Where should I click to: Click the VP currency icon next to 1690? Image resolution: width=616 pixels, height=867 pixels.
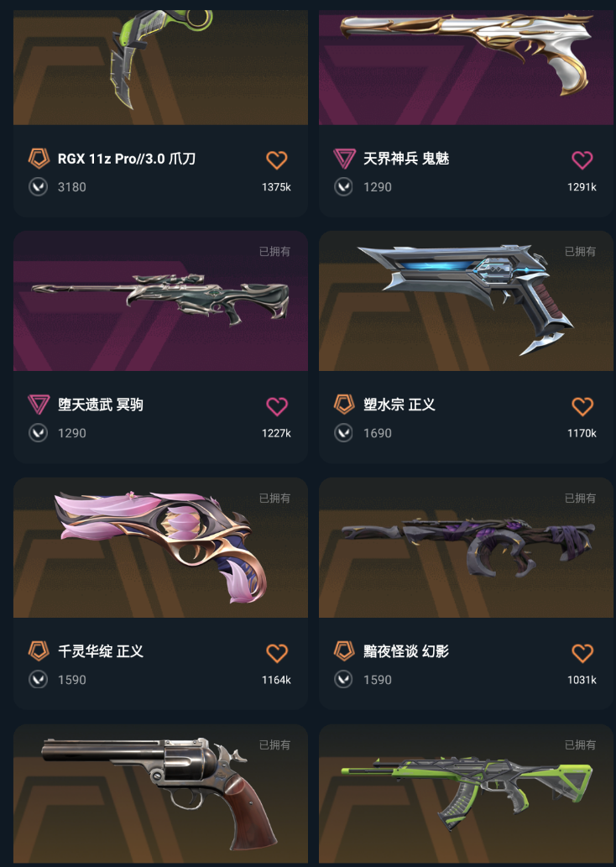[343, 433]
